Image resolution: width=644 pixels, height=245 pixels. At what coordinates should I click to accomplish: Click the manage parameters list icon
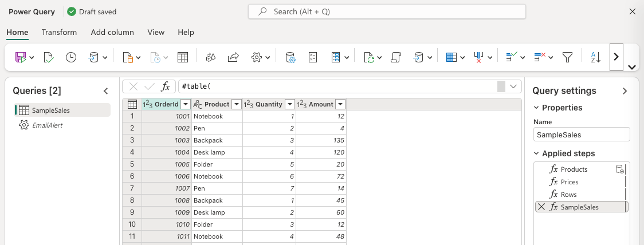pos(313,57)
